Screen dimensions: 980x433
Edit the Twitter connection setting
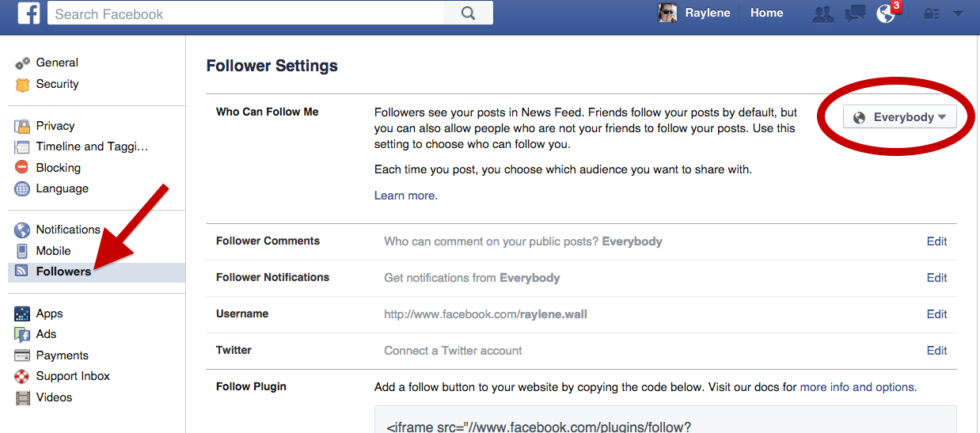point(936,351)
